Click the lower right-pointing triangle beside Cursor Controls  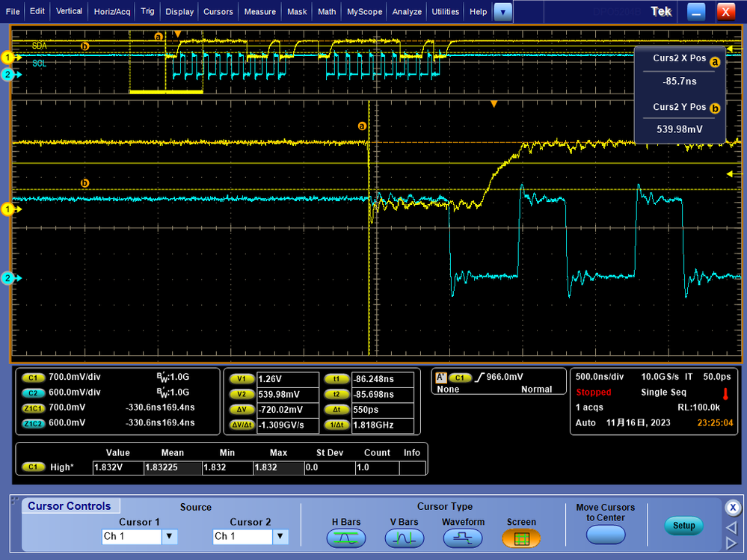731,543
